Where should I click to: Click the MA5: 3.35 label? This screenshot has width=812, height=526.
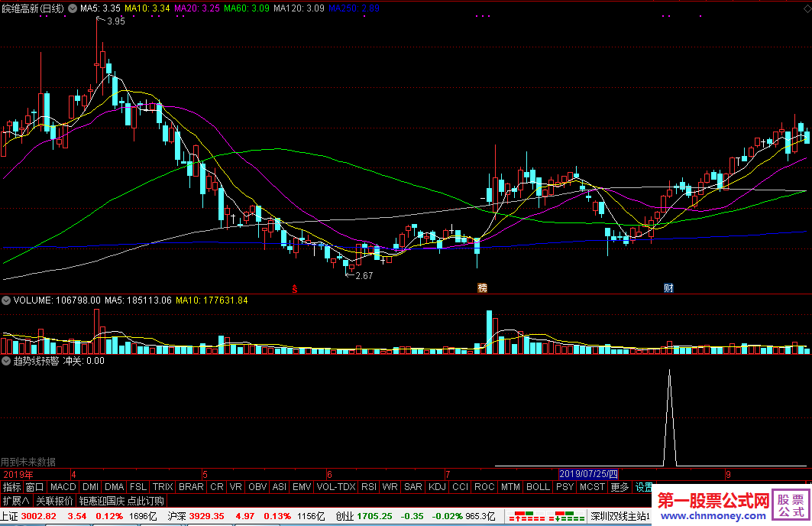100,8
